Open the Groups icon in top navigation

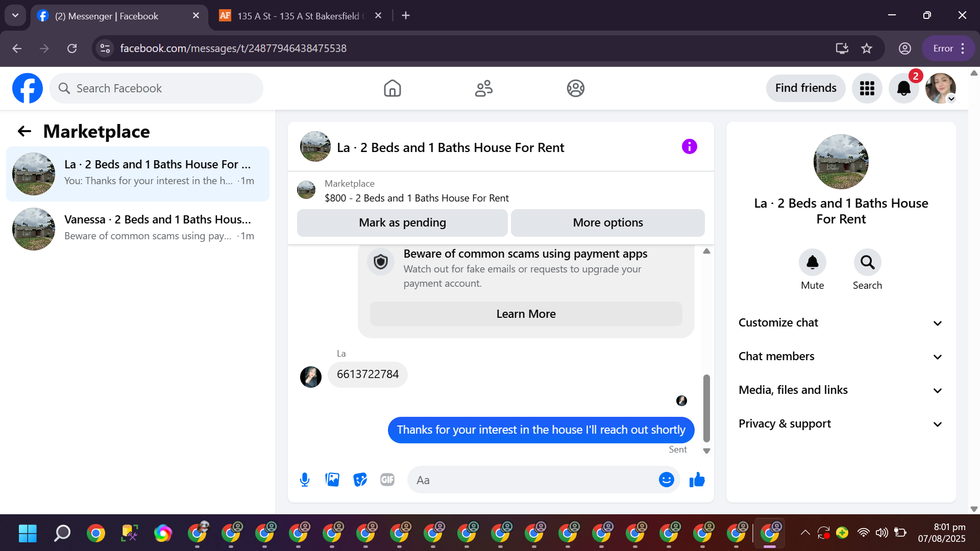tap(575, 88)
